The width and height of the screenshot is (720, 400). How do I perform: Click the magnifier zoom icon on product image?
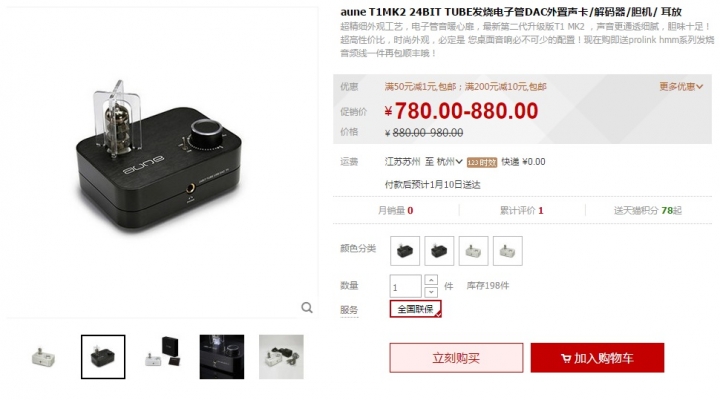[x=307, y=307]
